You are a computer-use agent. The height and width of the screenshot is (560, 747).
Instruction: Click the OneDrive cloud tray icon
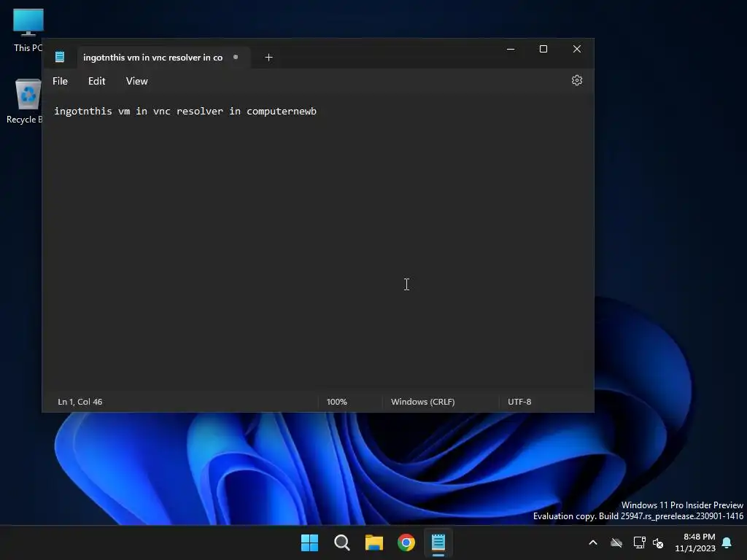(616, 542)
